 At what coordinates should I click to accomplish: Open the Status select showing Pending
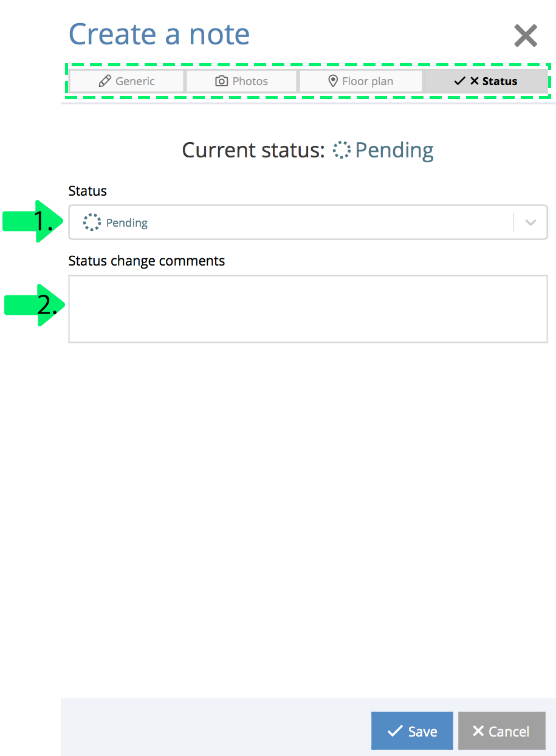[308, 222]
